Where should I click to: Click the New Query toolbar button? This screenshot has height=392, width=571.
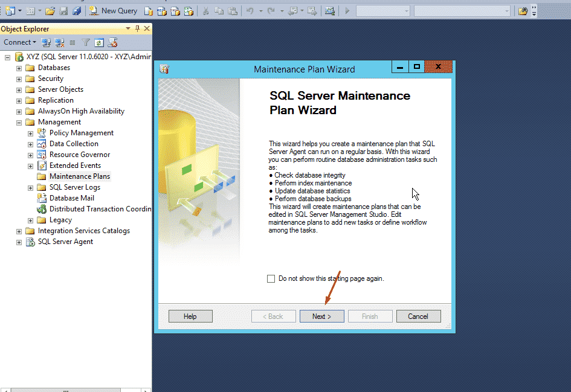(113, 11)
